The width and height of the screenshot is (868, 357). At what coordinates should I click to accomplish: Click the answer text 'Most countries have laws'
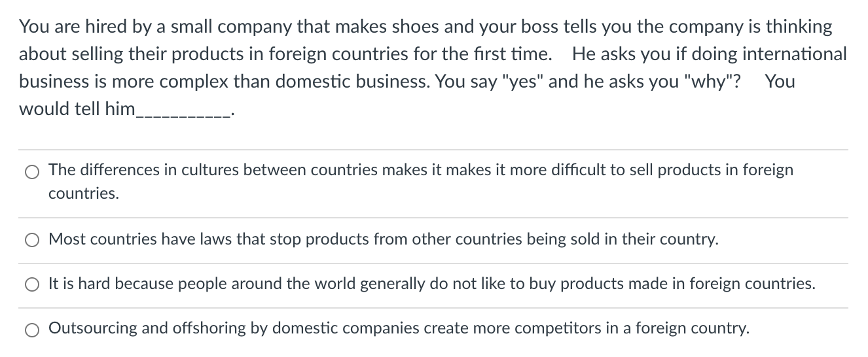tap(383, 239)
